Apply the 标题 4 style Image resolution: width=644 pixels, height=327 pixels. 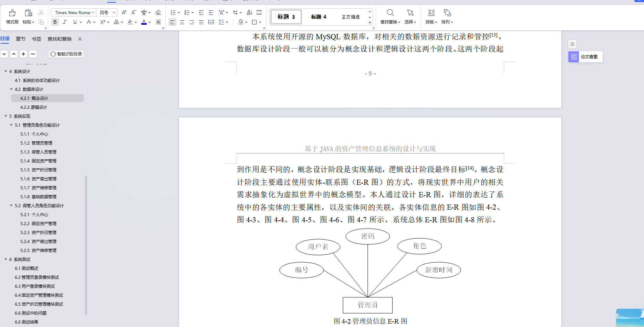click(x=318, y=17)
